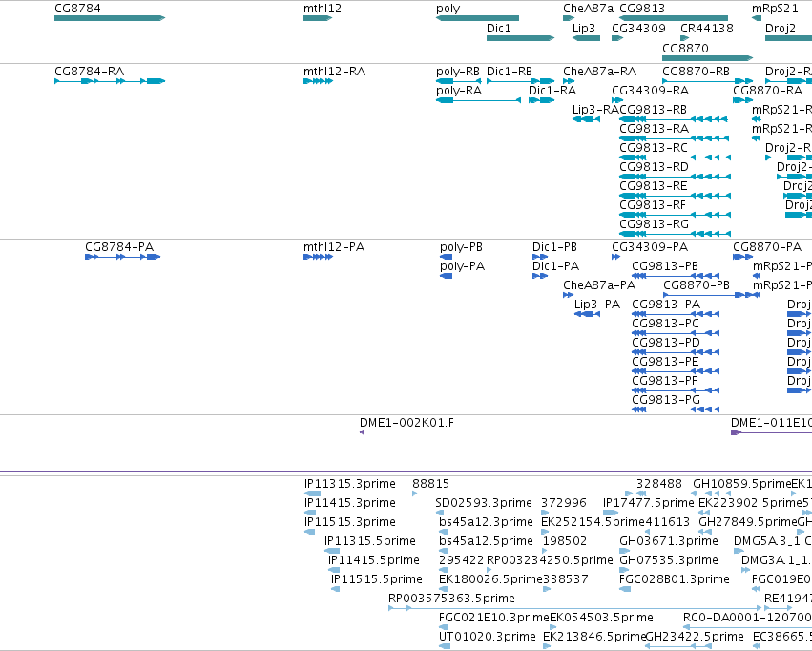The image size is (812, 651).
Task: Click protein CG9813-PB
Action: 676,276
